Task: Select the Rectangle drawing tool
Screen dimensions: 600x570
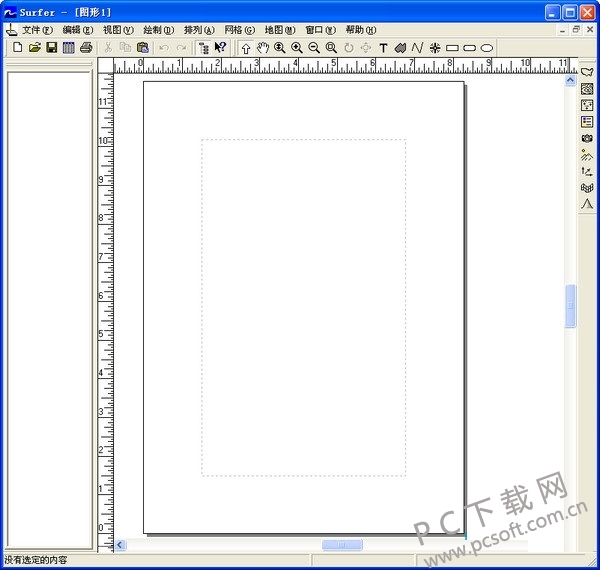Action: [452, 48]
